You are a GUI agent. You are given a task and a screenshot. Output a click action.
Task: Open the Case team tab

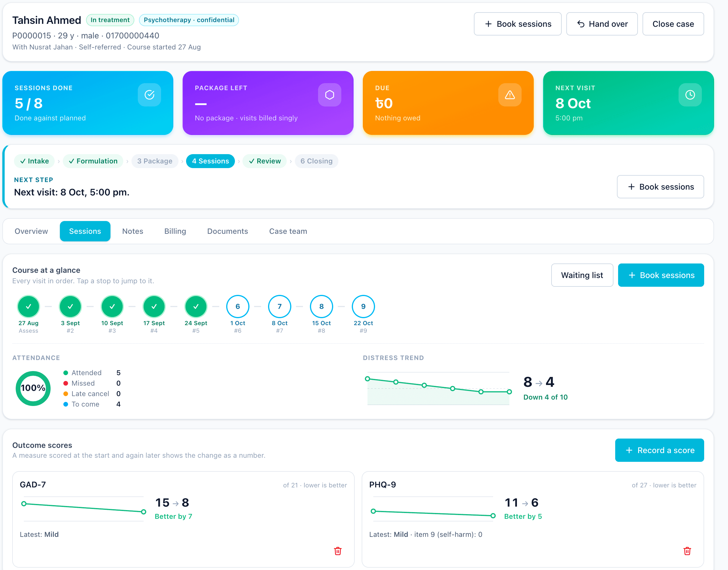click(x=288, y=231)
